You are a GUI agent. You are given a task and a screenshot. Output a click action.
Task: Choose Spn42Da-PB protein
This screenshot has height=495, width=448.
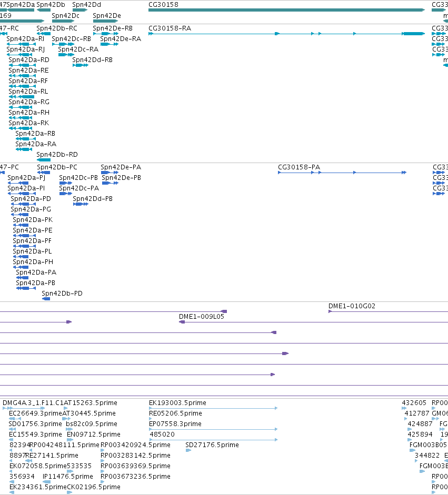pyautogui.click(x=35, y=283)
